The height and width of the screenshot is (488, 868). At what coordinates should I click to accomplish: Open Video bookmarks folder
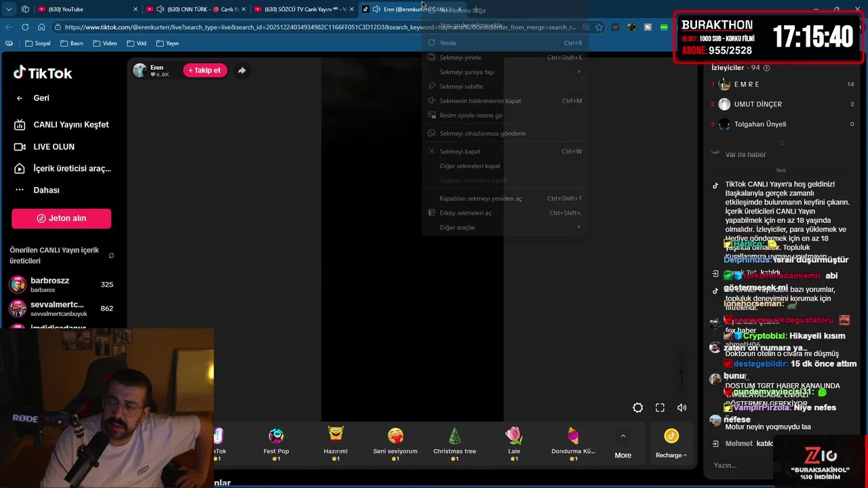point(104,43)
